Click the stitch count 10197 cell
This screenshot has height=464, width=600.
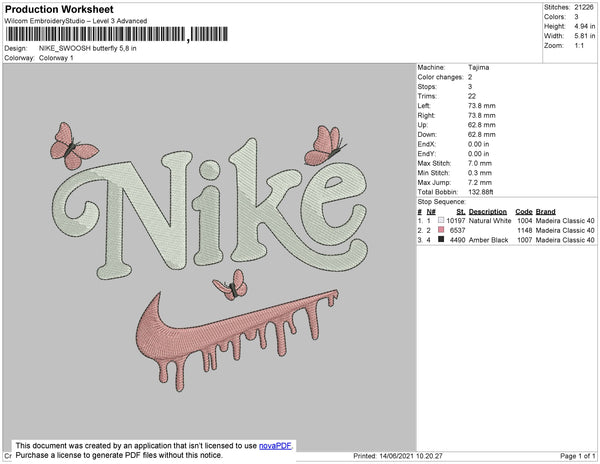click(456, 221)
